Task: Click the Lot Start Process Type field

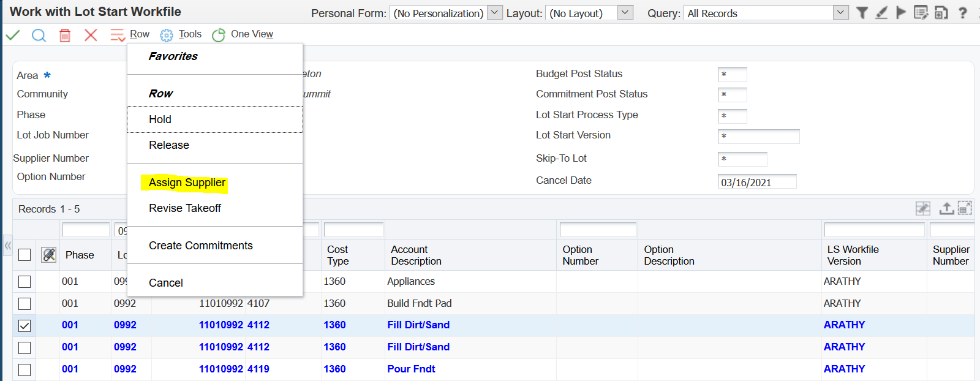Action: click(x=733, y=116)
